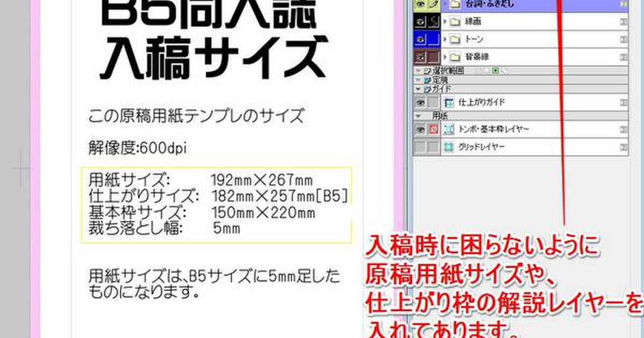Expand the トーン folder arrow
Screen dimensions: 644x338
445,40
